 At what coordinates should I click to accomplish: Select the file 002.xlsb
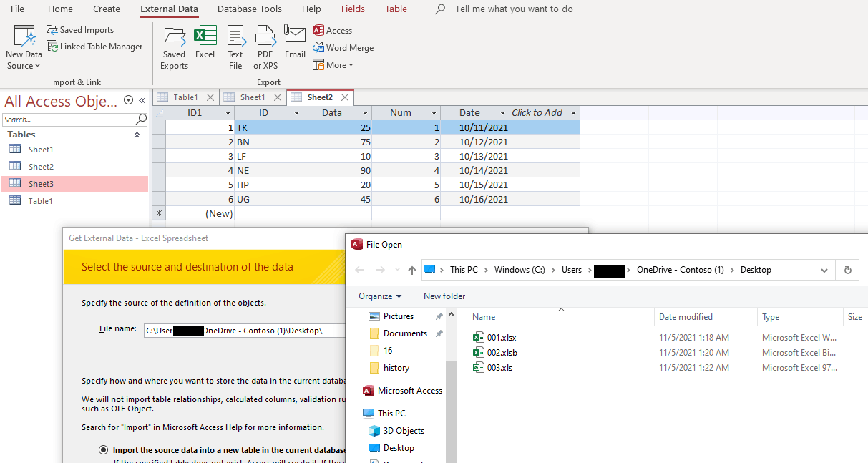495,352
